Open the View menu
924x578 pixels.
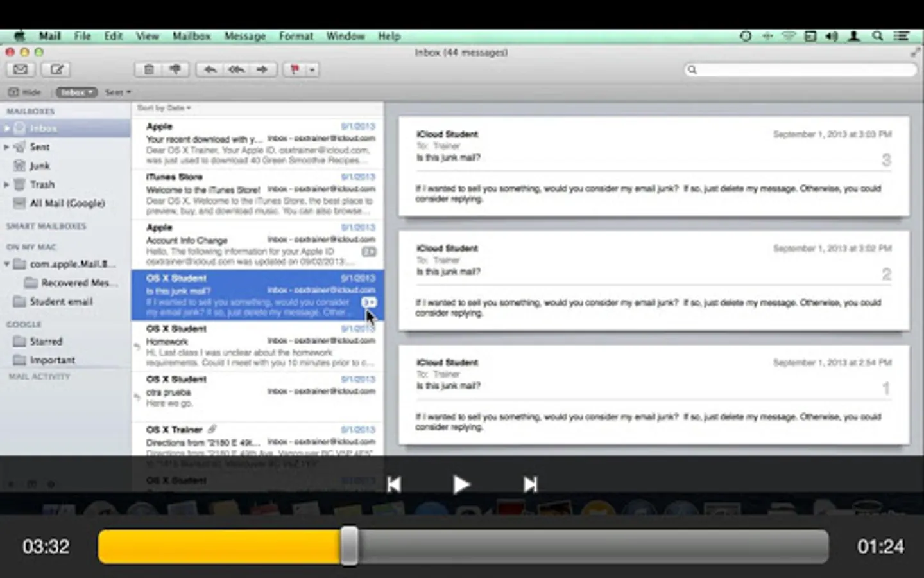[x=147, y=36]
